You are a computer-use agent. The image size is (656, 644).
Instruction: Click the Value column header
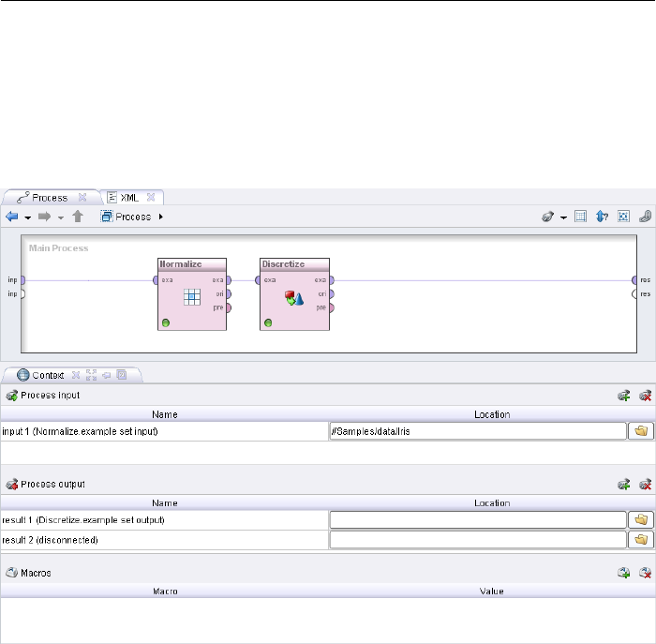tap(492, 592)
